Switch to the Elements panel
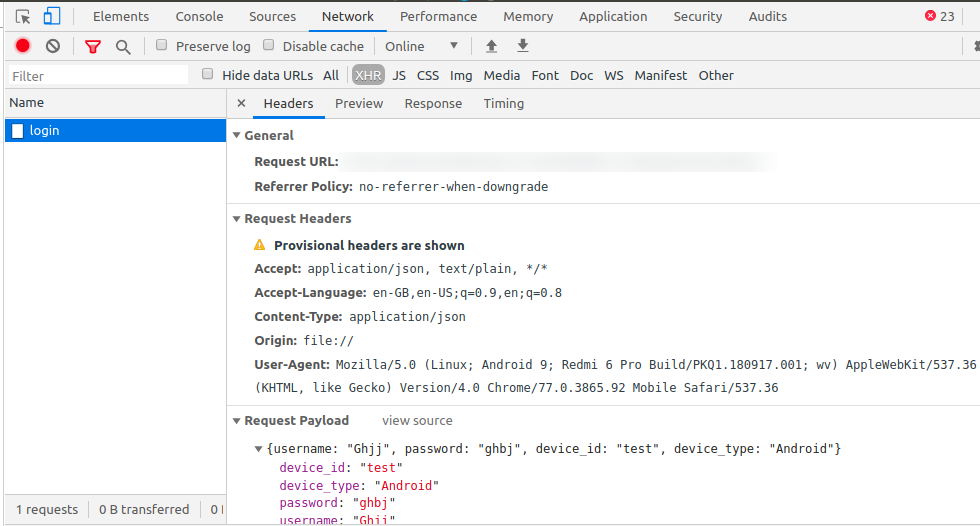 point(121,16)
